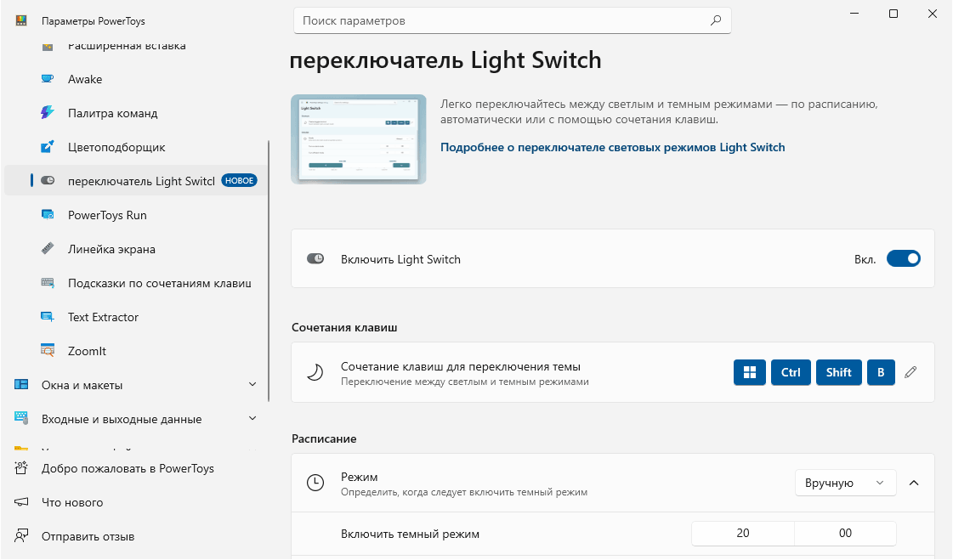Open the Вручную mode dropdown

tap(845, 483)
